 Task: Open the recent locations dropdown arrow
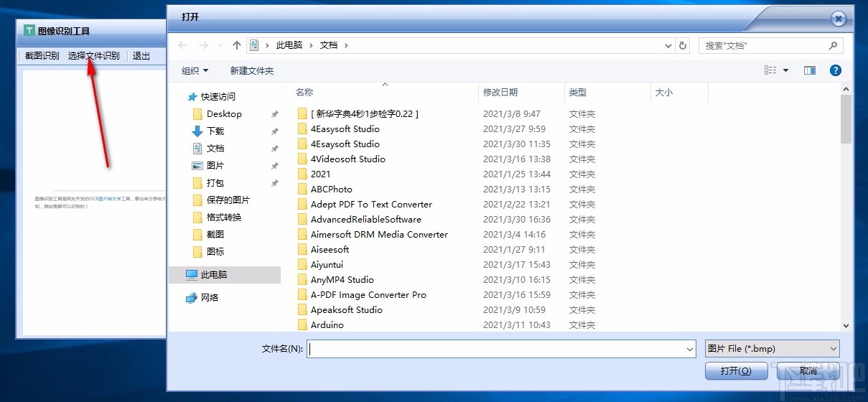220,45
